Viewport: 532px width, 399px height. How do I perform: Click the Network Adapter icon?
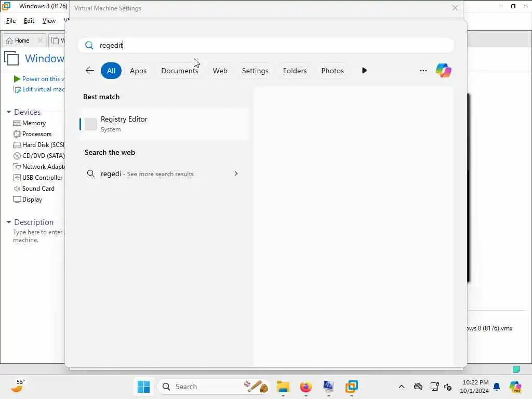17,167
